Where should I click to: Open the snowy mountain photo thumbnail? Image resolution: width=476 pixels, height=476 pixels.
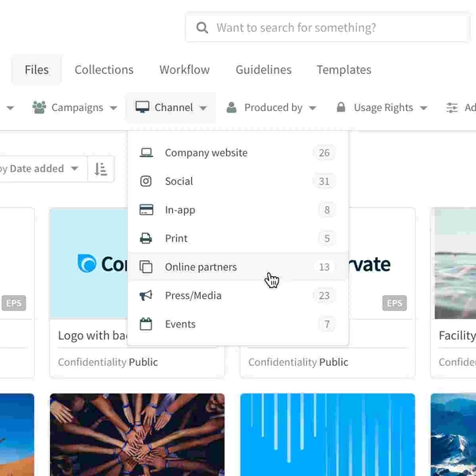click(x=453, y=435)
